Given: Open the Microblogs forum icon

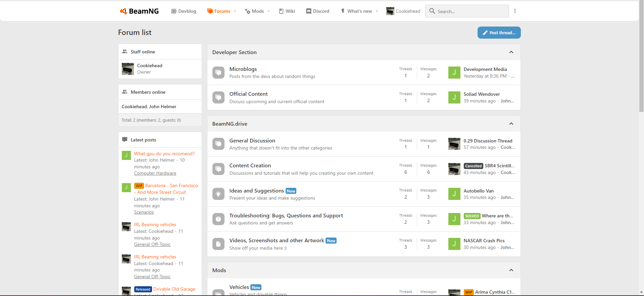Looking at the screenshot, I should click(x=218, y=73).
